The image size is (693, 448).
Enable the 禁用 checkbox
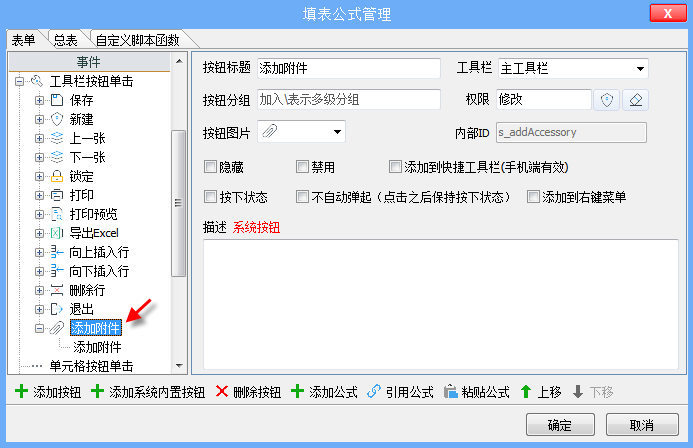tap(302, 167)
